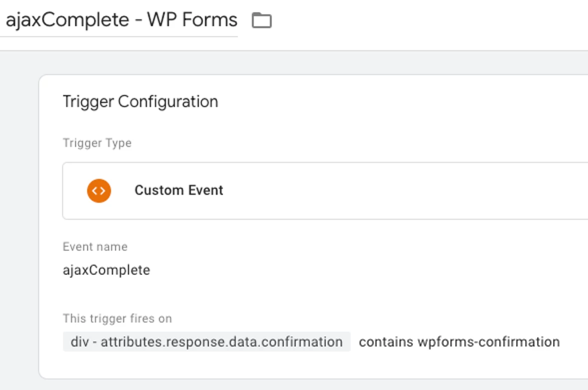Image resolution: width=588 pixels, height=390 pixels.
Task: Click the ajaxComplete event name value
Action: [x=106, y=270]
